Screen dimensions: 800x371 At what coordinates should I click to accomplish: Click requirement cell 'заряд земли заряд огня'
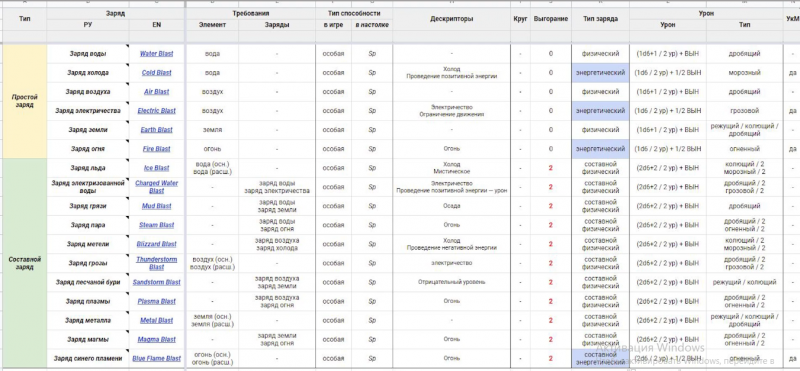(277, 339)
